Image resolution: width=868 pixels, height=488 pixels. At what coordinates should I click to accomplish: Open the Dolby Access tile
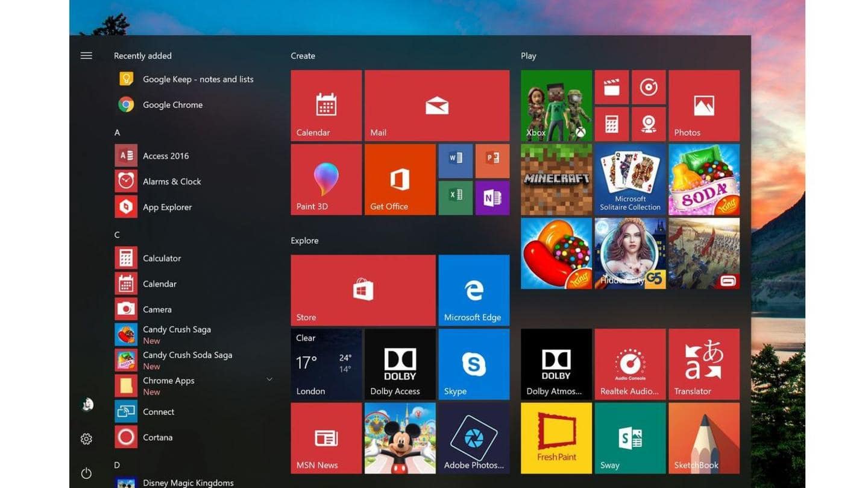(400, 364)
